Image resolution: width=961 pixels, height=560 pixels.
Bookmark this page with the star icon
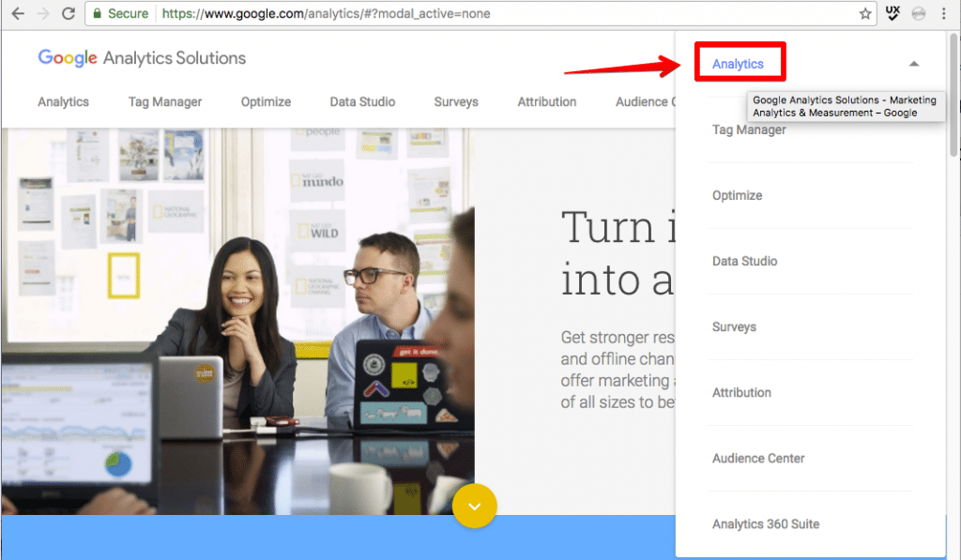(864, 13)
